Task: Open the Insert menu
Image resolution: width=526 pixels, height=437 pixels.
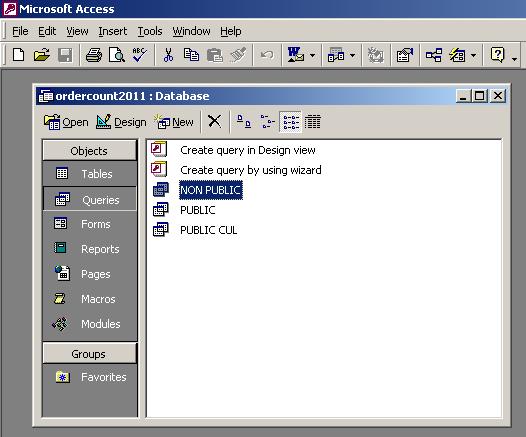Action: click(113, 31)
